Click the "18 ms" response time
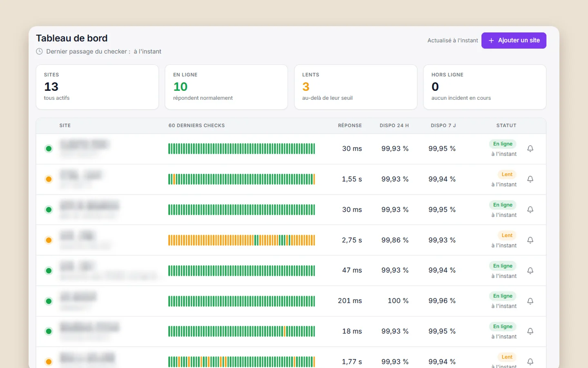This screenshot has height=368, width=588. click(x=352, y=331)
